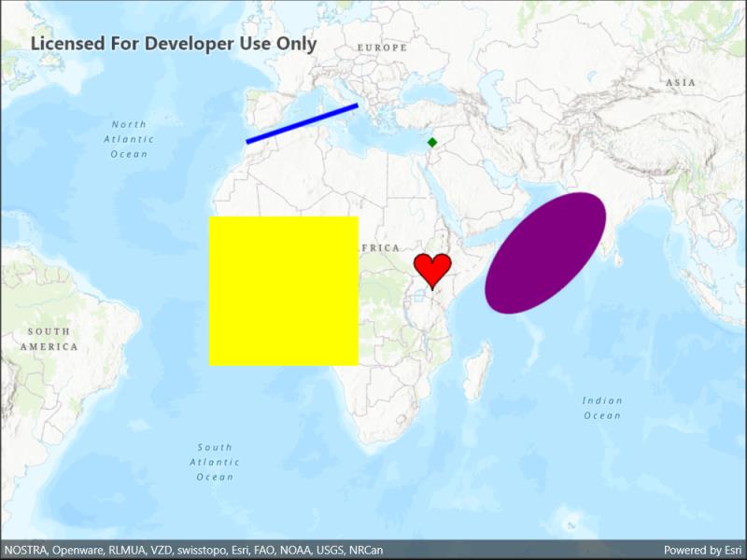This screenshot has height=560, width=747.
Task: Click the ASIA map label
Action: pos(681,83)
